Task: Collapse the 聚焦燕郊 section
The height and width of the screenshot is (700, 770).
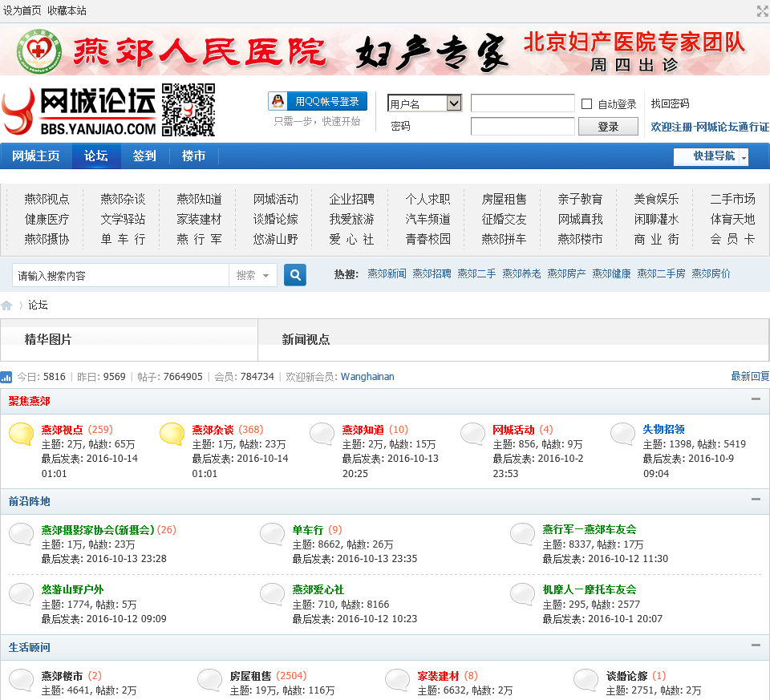Action: pos(756,399)
